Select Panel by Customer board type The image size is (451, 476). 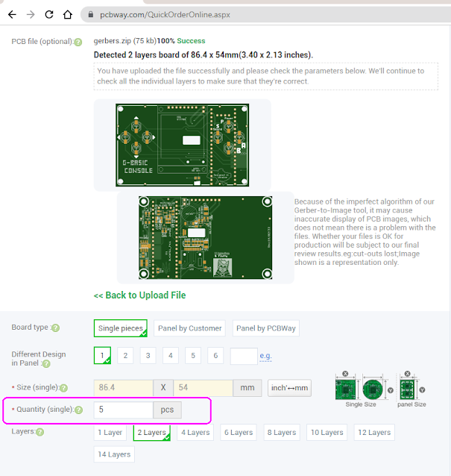pos(190,328)
